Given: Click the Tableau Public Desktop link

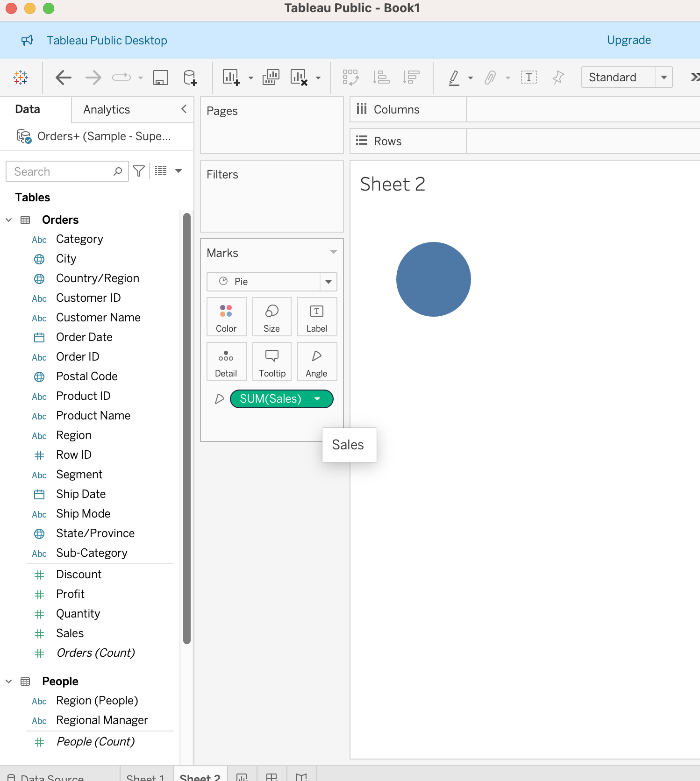Looking at the screenshot, I should coord(107,41).
